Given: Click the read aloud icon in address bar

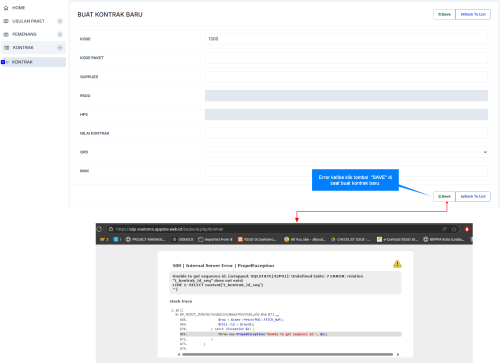Looking at the screenshot, I should (x=444, y=229).
